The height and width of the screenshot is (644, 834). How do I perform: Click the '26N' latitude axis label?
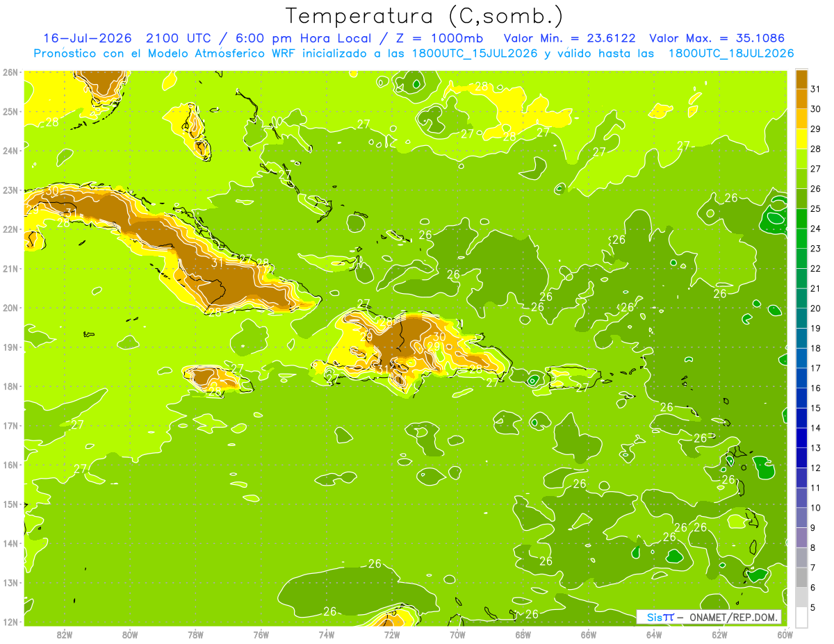tap(10, 72)
